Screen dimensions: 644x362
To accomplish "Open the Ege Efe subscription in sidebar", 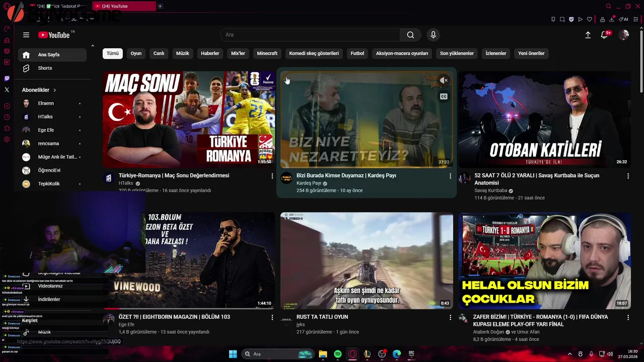I will coord(52,130).
